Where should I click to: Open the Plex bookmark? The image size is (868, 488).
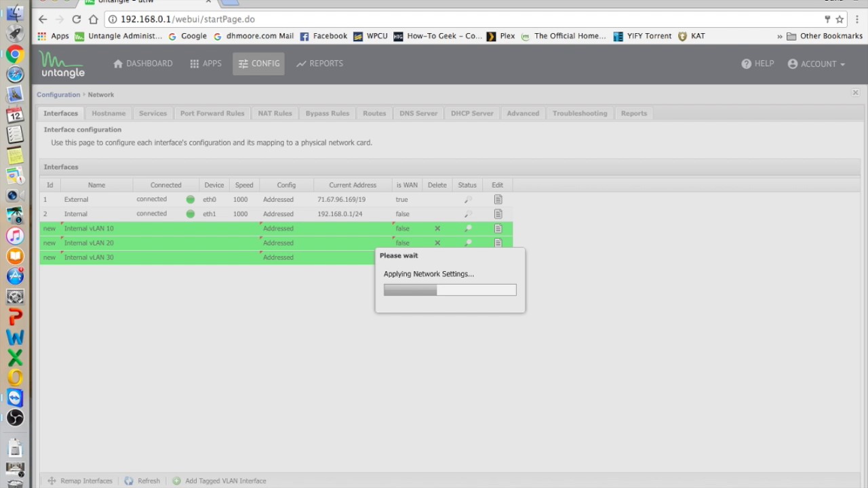click(x=500, y=36)
